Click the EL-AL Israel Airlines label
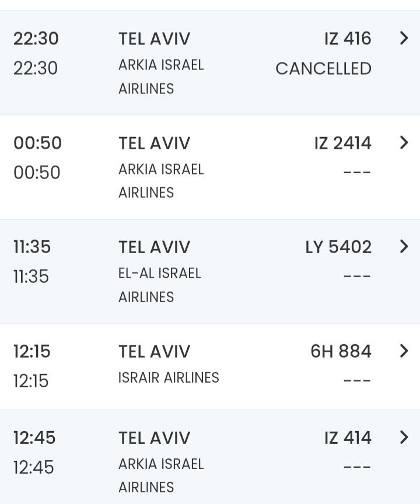420x504 pixels. point(159,285)
